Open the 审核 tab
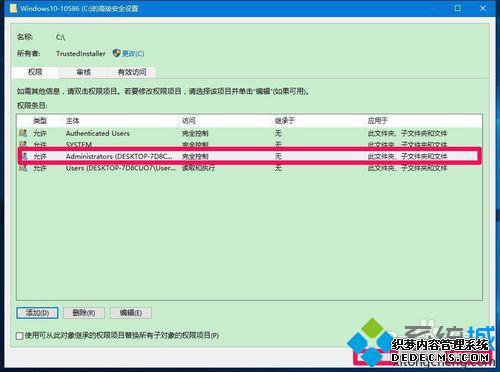This screenshot has height=372, width=500. click(x=83, y=72)
